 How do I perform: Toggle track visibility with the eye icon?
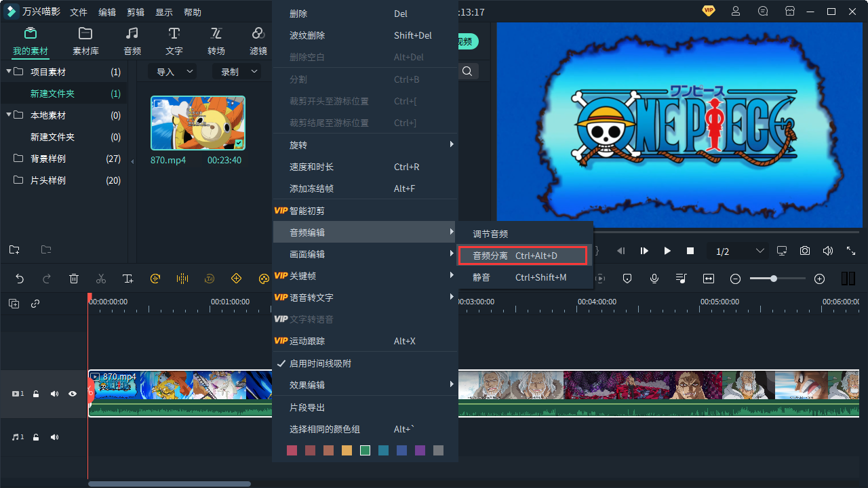72,393
